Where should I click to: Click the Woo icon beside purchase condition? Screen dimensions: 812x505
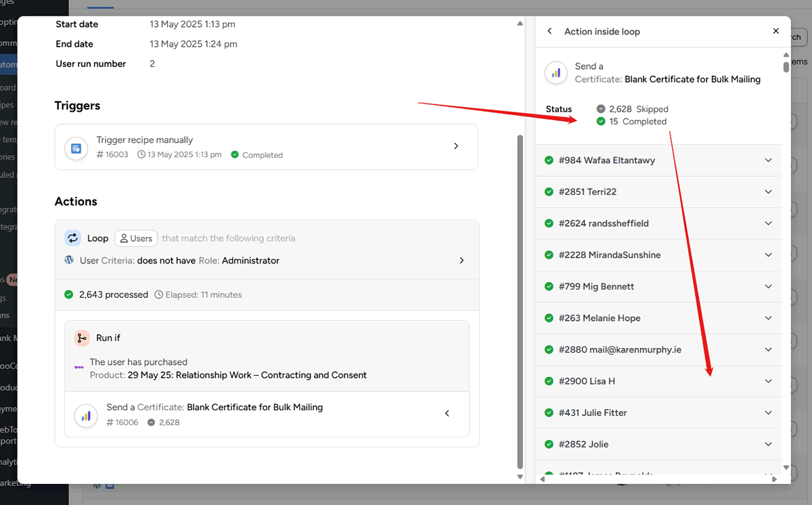(x=78, y=368)
